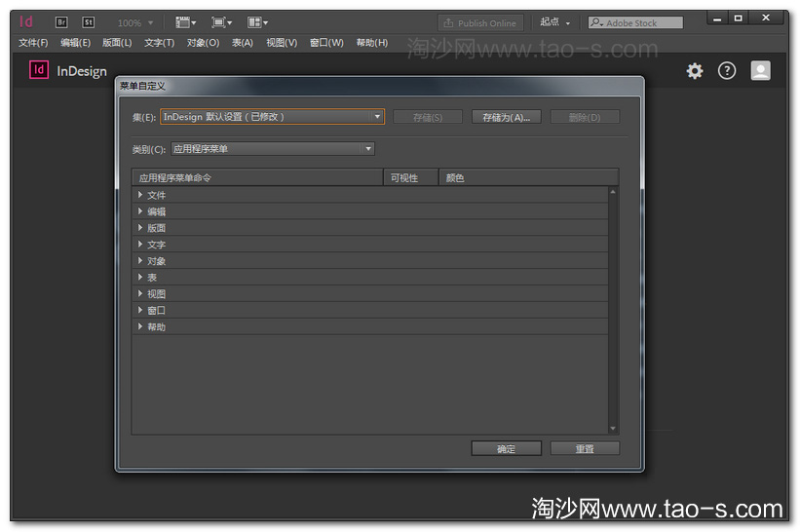Click the 颜色 column header
This screenshot has height=532, width=800.
[528, 177]
